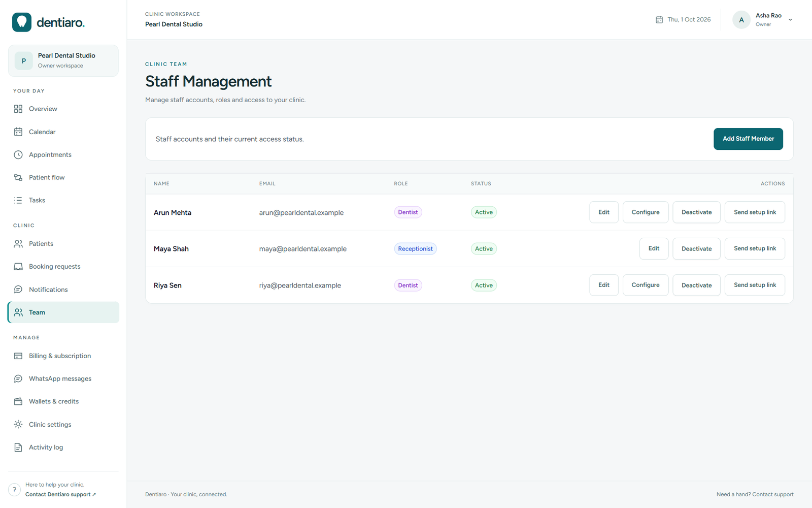Click the Clinic settings gear icon
Image resolution: width=812 pixels, height=508 pixels.
18,424
